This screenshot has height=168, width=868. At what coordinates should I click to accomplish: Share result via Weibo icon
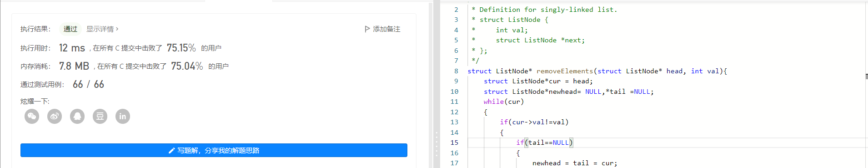[x=55, y=116]
